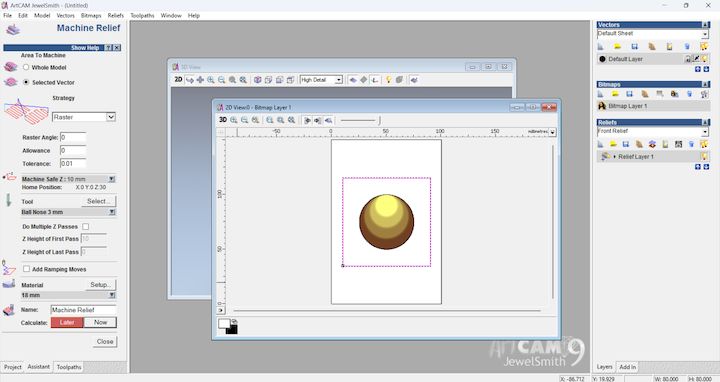Open the Reliefs menu

point(116,15)
